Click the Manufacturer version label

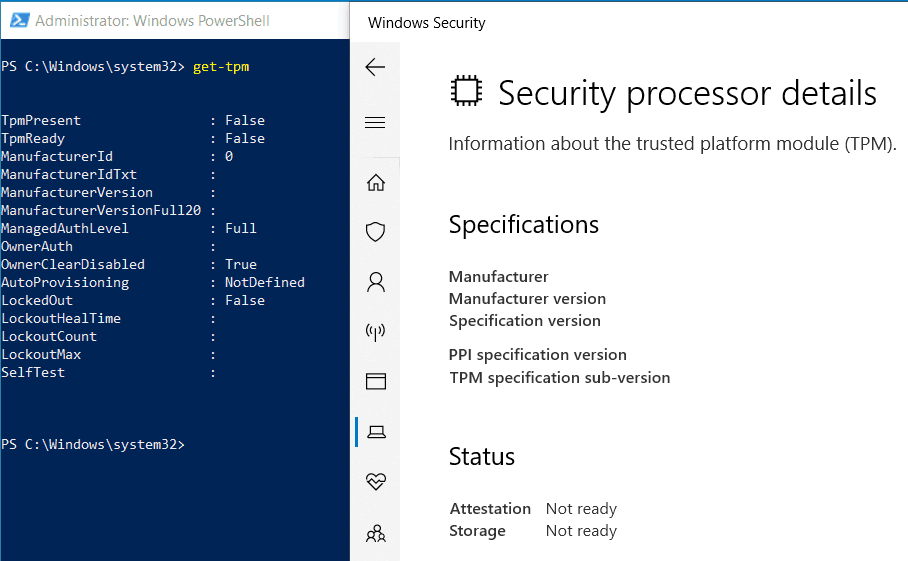(528, 299)
